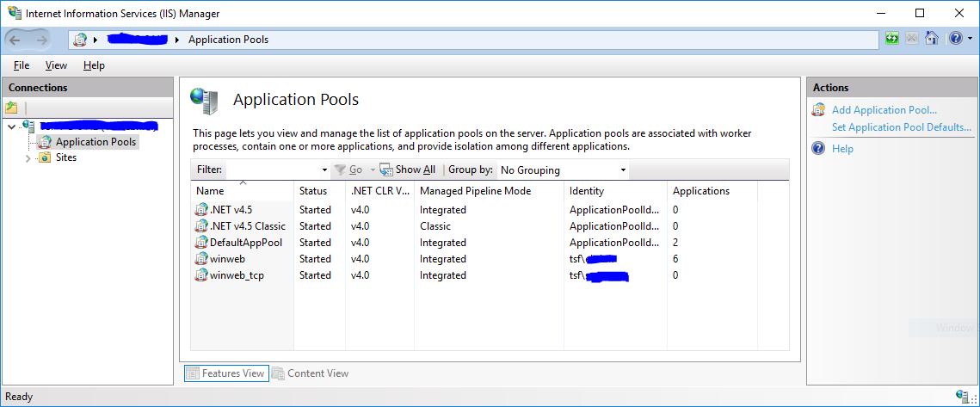Click the Sites folder icon
980x407 pixels.
pyautogui.click(x=45, y=157)
